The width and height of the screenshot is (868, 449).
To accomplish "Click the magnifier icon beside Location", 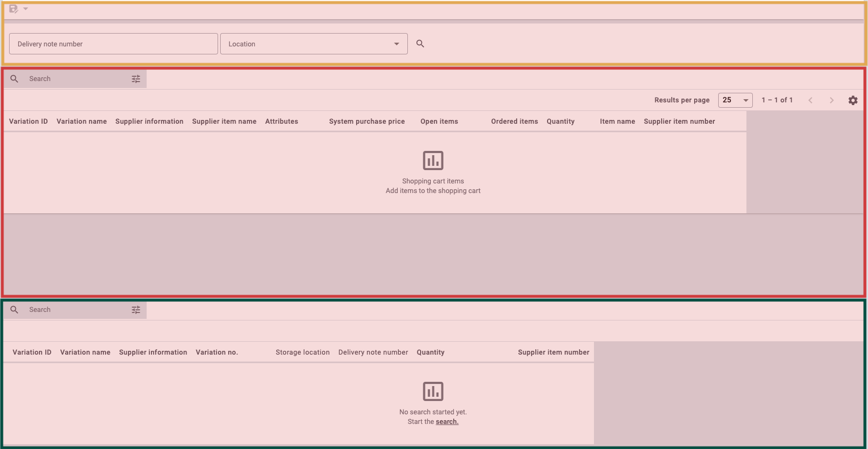I will 420,44.
